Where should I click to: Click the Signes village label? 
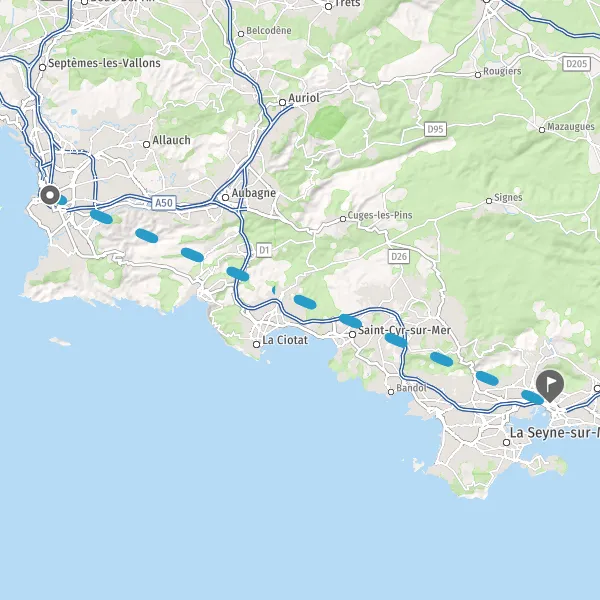pyautogui.click(x=508, y=197)
